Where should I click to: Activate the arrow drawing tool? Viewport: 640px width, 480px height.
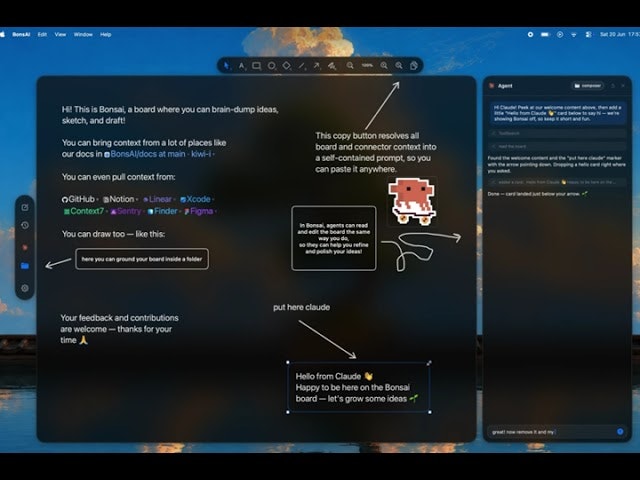[317, 65]
